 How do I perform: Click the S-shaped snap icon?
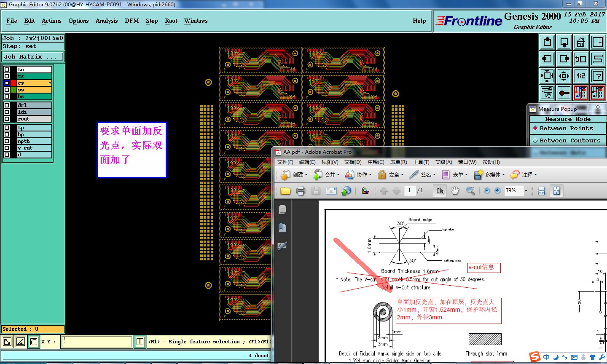coord(598,59)
